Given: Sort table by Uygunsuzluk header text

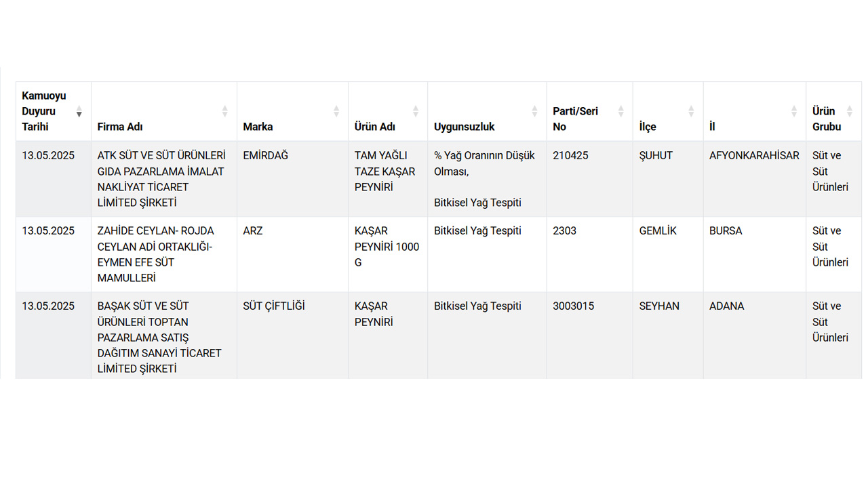Looking at the screenshot, I should tap(465, 127).
